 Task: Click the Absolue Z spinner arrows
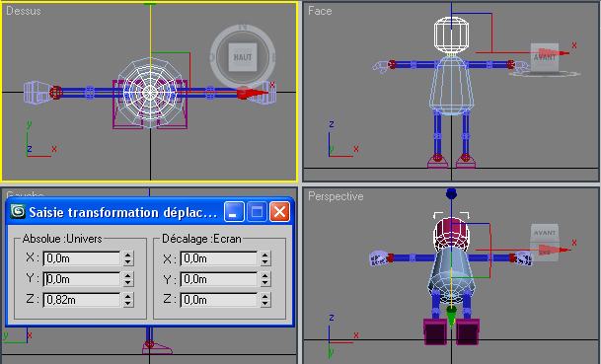pos(128,300)
